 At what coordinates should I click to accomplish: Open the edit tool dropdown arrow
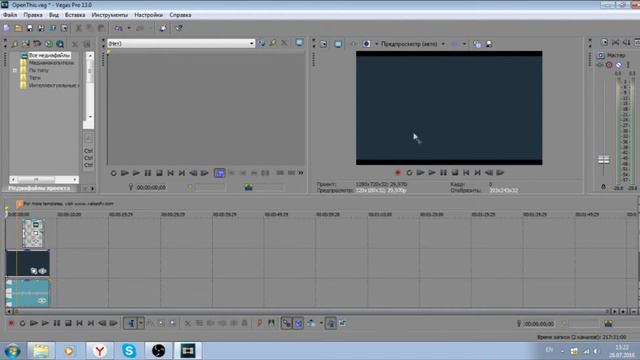(x=140, y=323)
